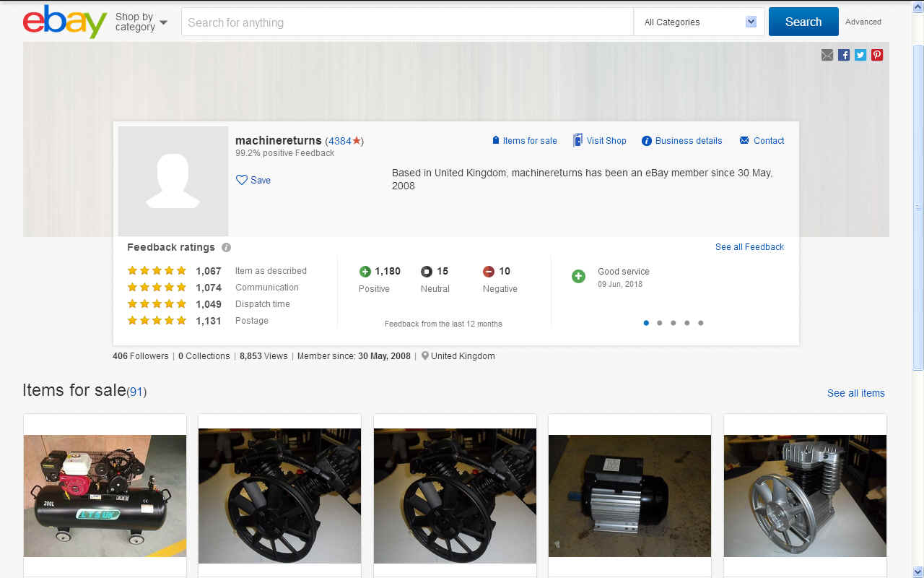Open See all Feedback link
The height and width of the screenshot is (578, 924).
(749, 247)
